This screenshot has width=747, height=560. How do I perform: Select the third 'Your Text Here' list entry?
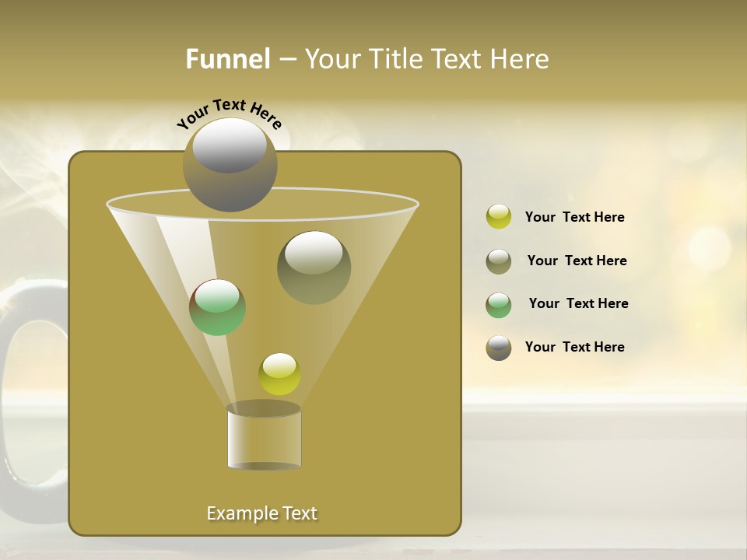[579, 304]
